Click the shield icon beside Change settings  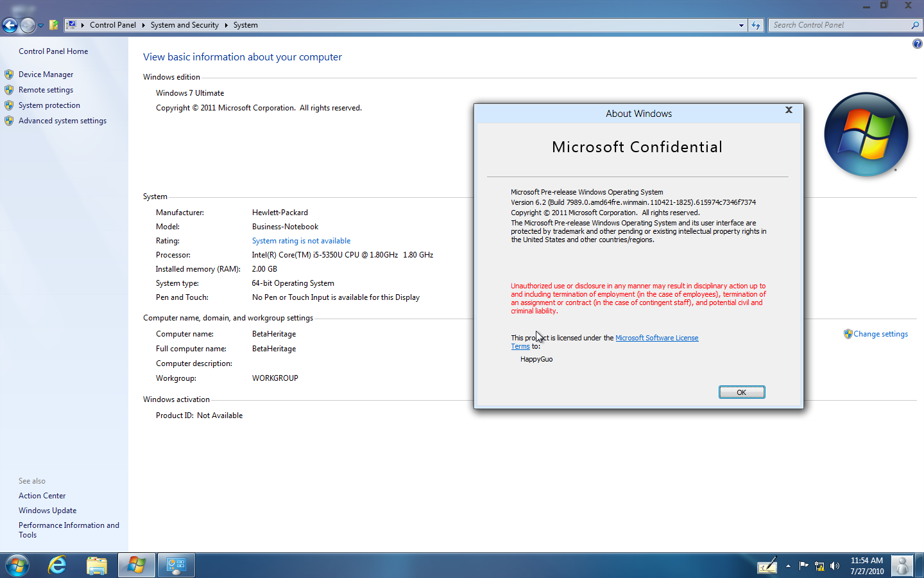point(848,334)
